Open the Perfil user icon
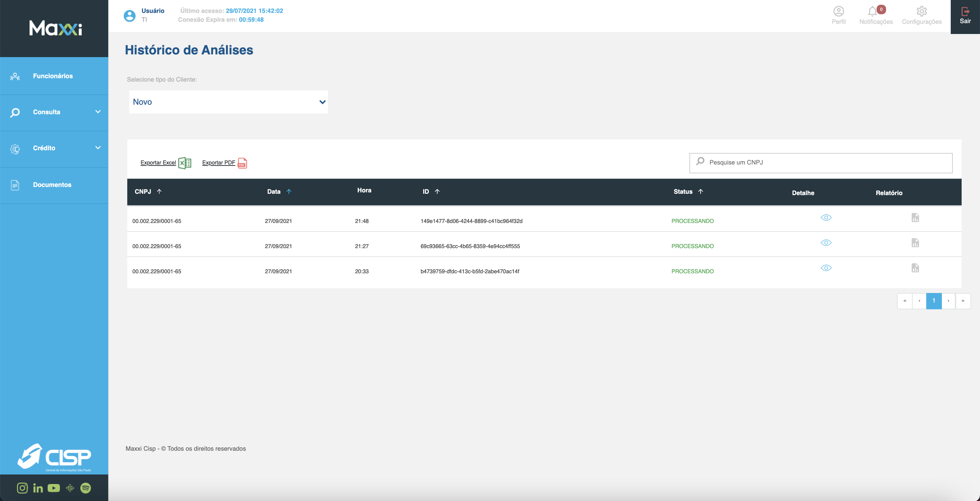The height and width of the screenshot is (501, 980). point(838,12)
